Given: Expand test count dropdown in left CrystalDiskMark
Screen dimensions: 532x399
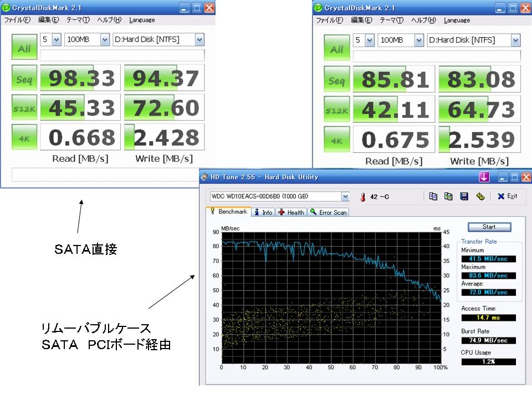Looking at the screenshot, I should coord(57,40).
